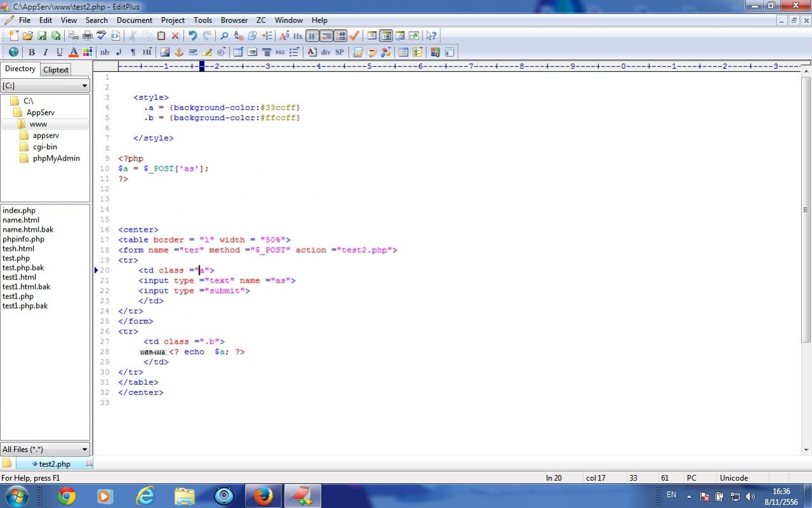The image size is (812, 508).
Task: Click the Print icon
Action: 88,36
